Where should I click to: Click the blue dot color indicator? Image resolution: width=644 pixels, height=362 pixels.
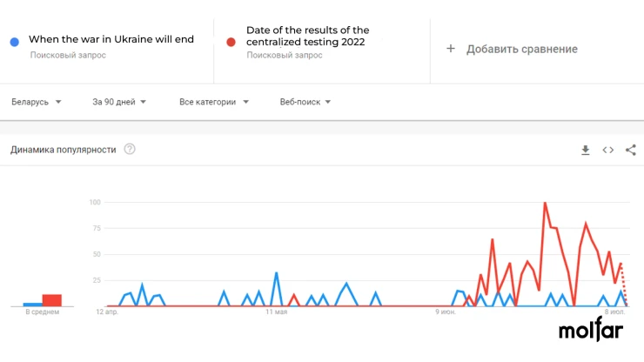15,42
